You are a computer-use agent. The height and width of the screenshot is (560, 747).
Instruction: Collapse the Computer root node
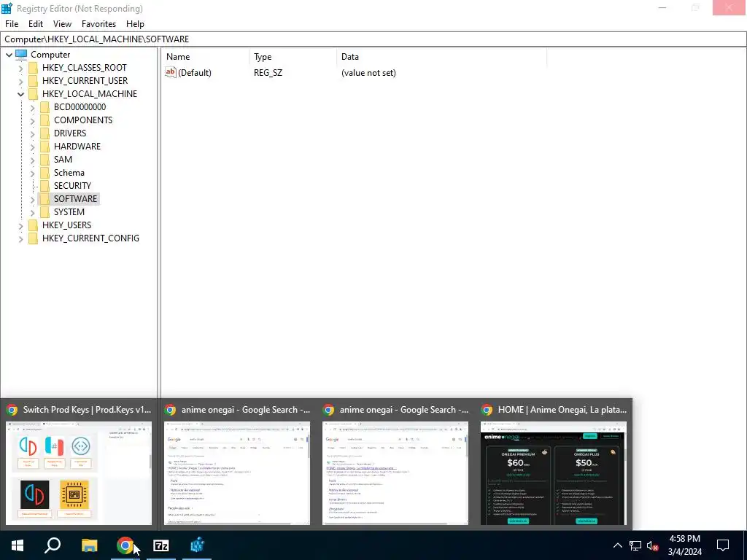pyautogui.click(x=9, y=55)
